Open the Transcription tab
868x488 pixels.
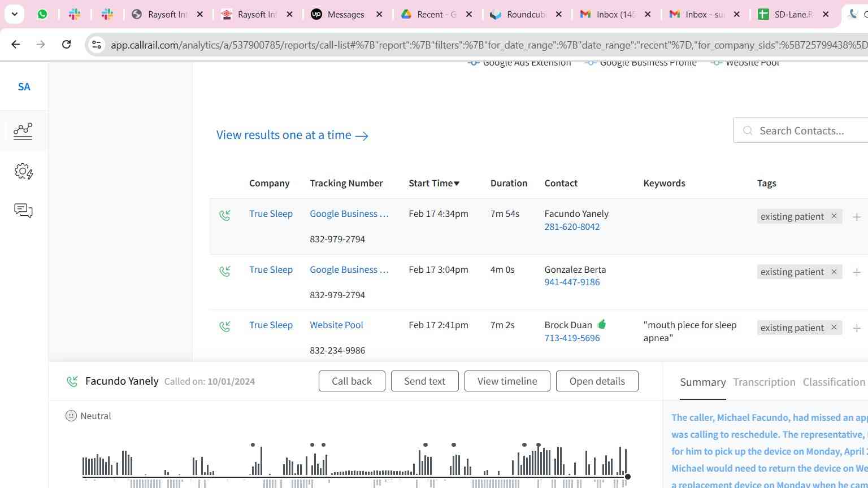point(764,382)
